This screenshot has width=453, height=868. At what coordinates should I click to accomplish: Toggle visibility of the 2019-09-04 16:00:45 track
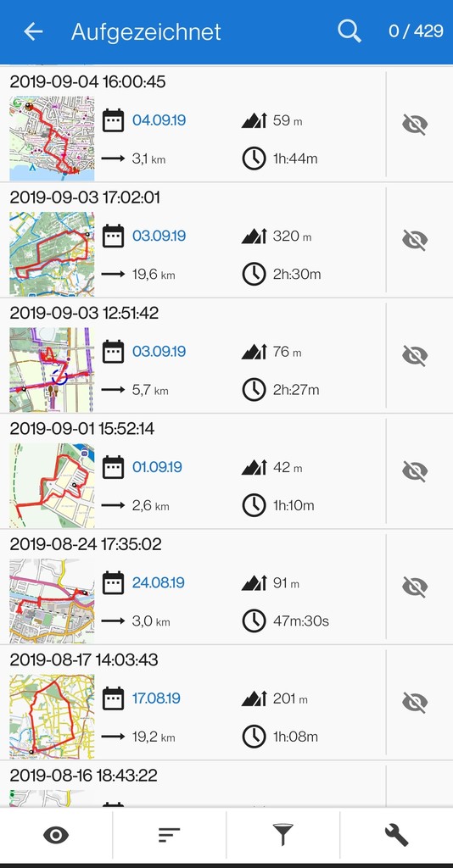415,125
